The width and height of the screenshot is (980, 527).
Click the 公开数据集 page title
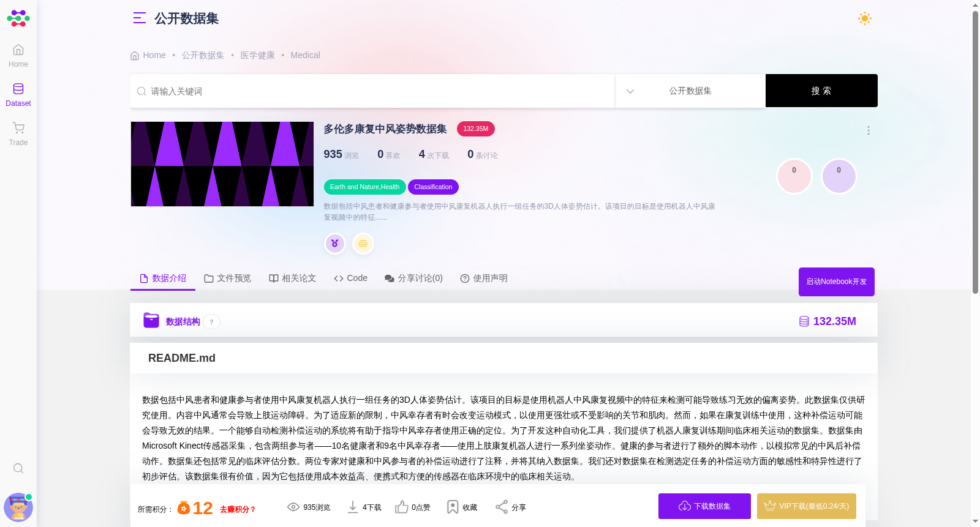tap(187, 18)
